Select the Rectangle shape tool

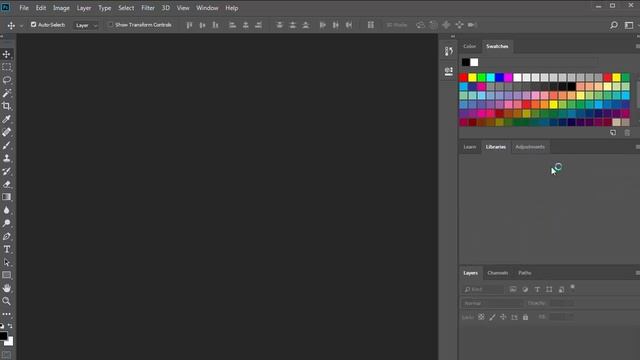click(7, 275)
